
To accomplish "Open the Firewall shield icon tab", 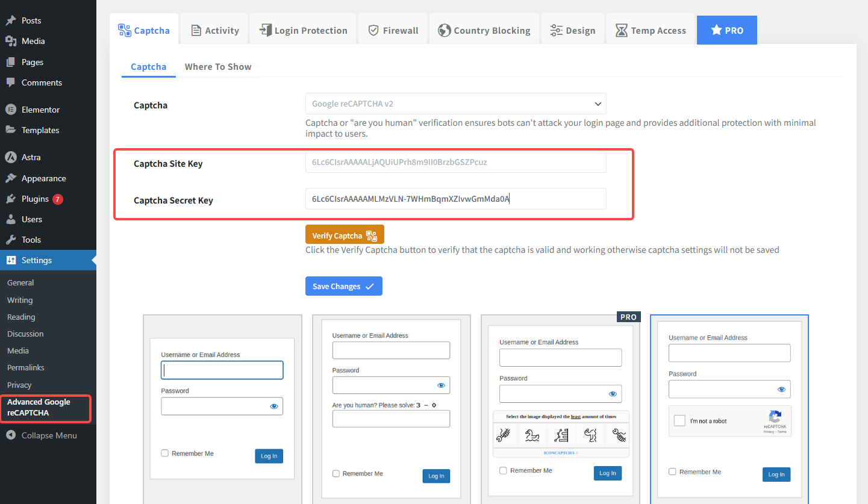I will coord(373,29).
